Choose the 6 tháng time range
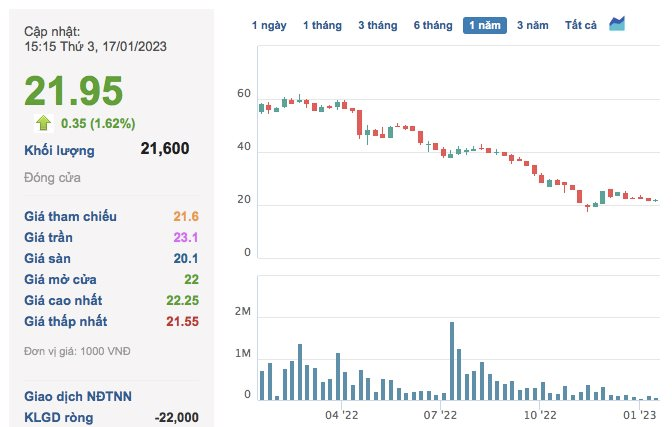Viewport: 672px width, 427px height. (x=433, y=25)
